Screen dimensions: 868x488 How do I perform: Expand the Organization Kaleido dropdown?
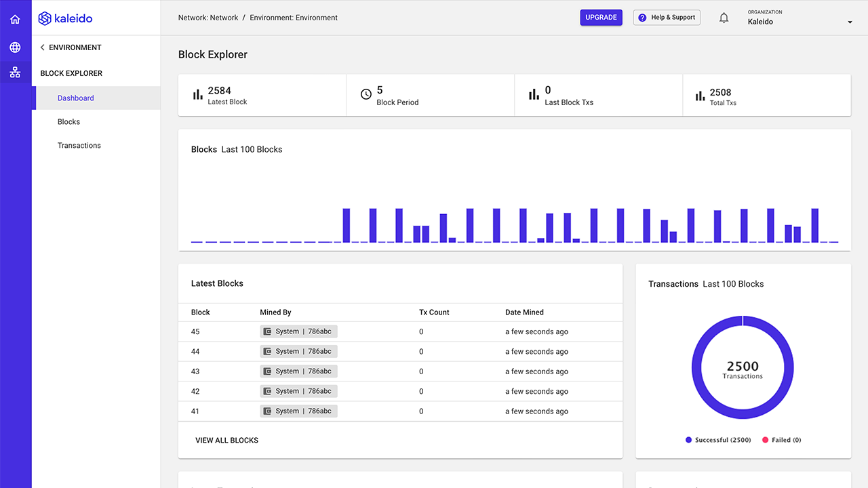(x=850, y=22)
